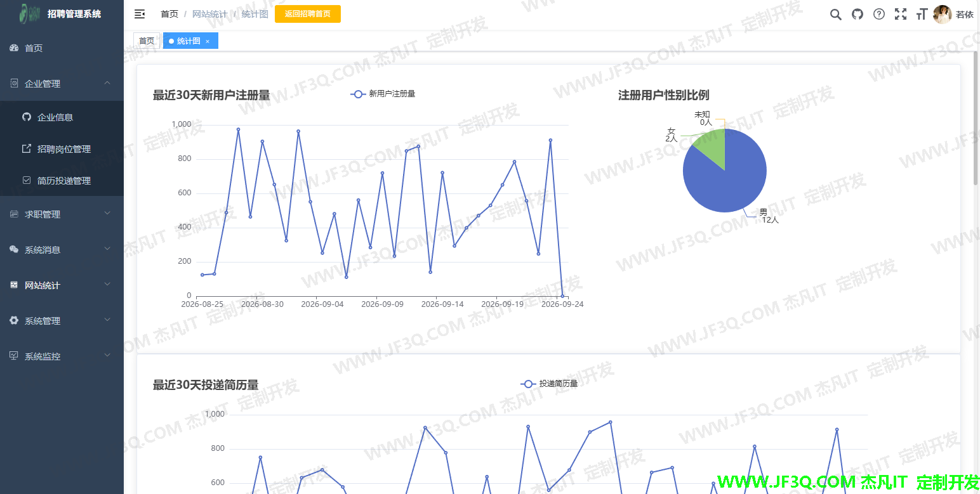Click the WeChat icon beside 系统消息

click(x=14, y=250)
